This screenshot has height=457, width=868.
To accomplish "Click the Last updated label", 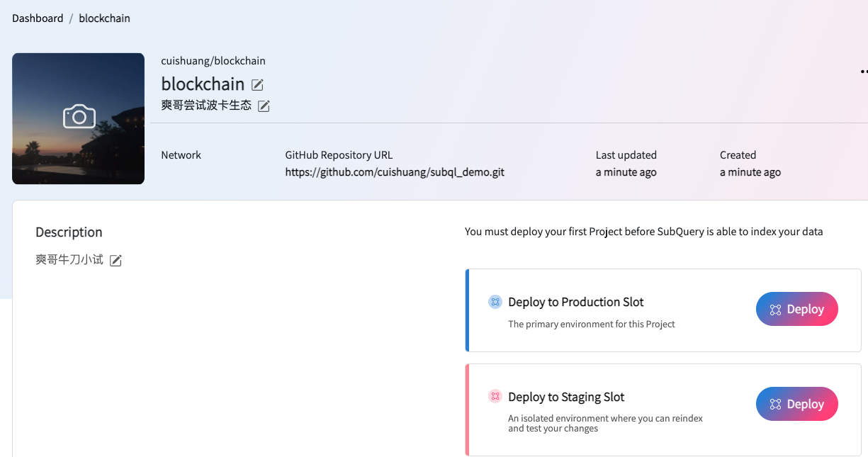I will click(626, 155).
